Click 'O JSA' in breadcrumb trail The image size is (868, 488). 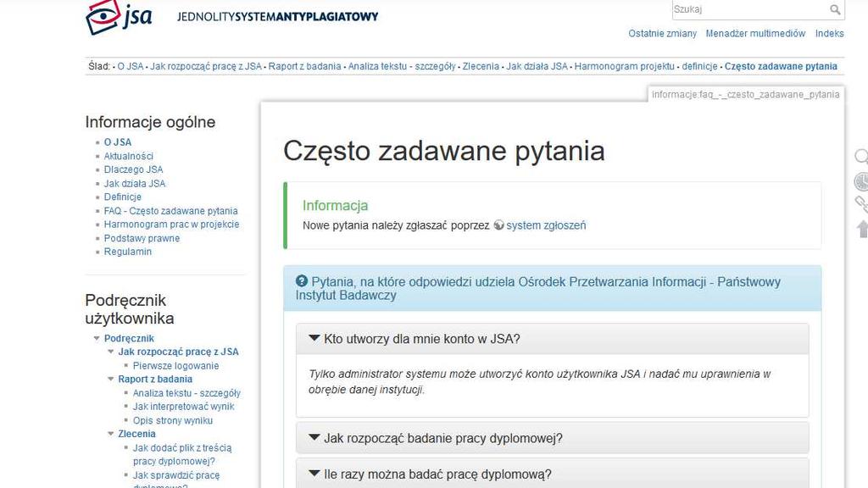click(x=130, y=66)
